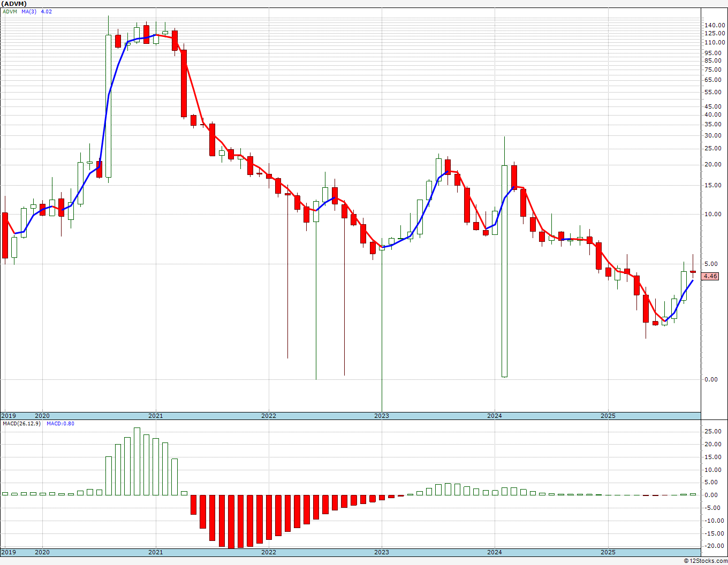
Task: Click 140.00 on the price axis
Action: tap(714, 25)
